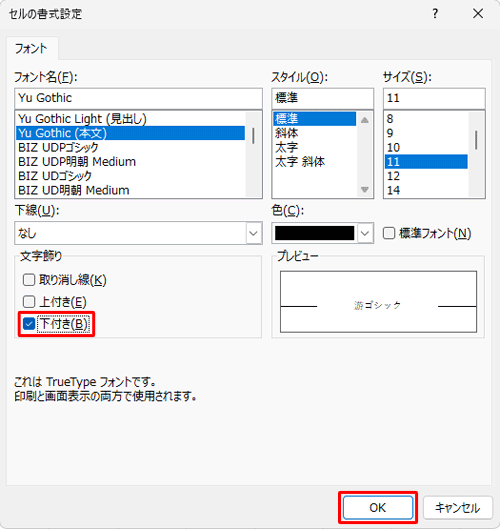Click the フォント名 input field
The height and width of the screenshot is (529, 500).
pyautogui.click(x=138, y=98)
